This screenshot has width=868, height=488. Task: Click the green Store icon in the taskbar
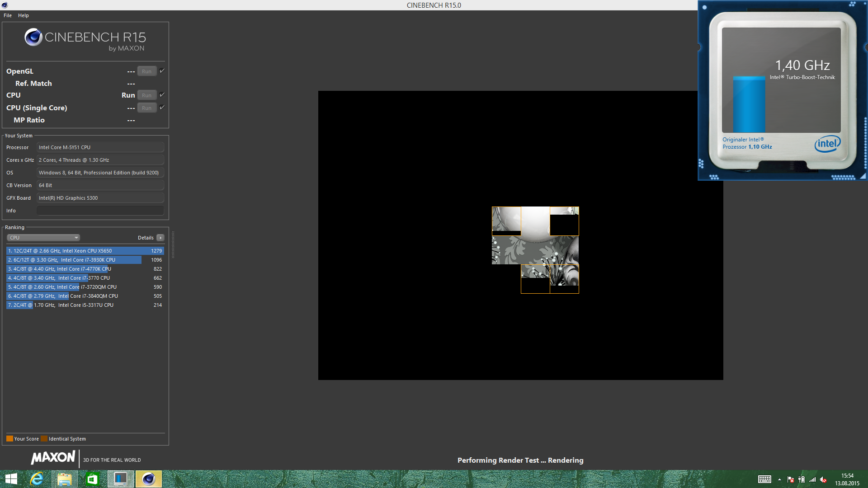coord(92,479)
